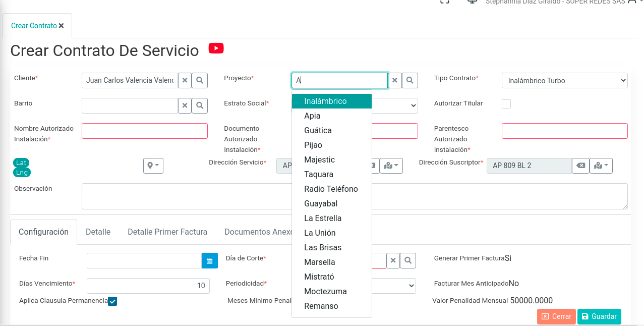The image size is (644, 326).
Task: Search Día de Corte with magnifier
Action: [408, 260]
